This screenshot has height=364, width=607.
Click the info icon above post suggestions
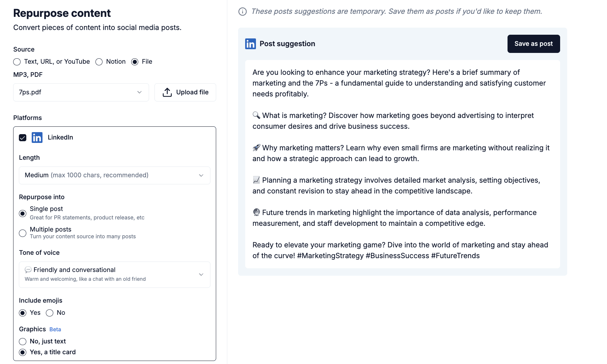coord(242,11)
